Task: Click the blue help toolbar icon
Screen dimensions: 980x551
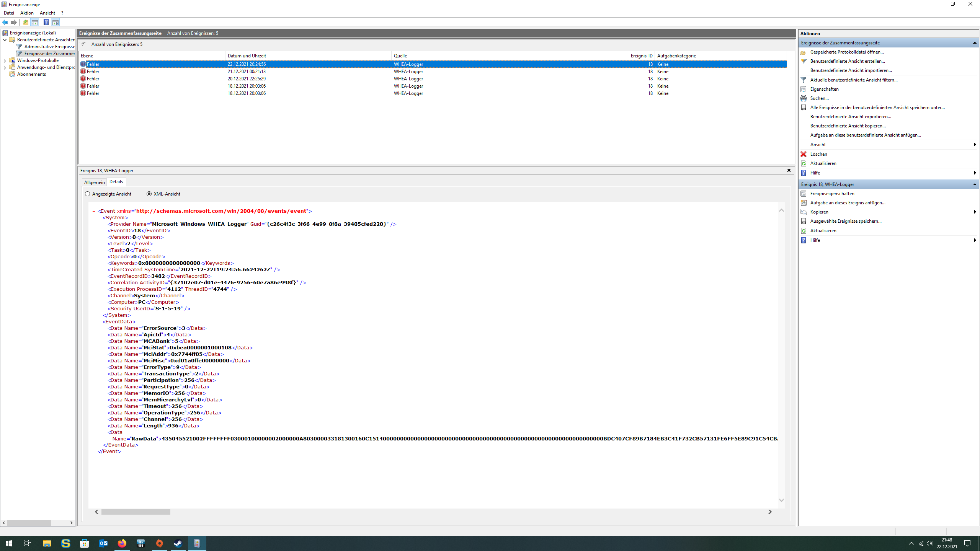Action: [46, 22]
